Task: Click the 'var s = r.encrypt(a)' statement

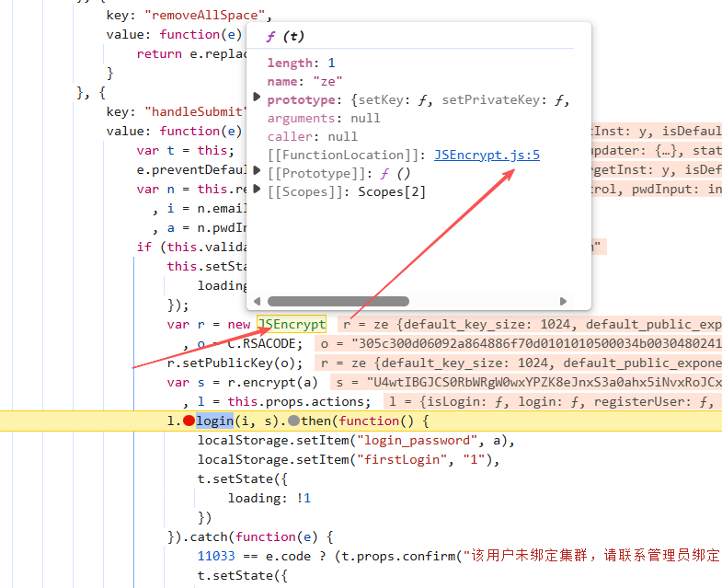Action: 242,383
